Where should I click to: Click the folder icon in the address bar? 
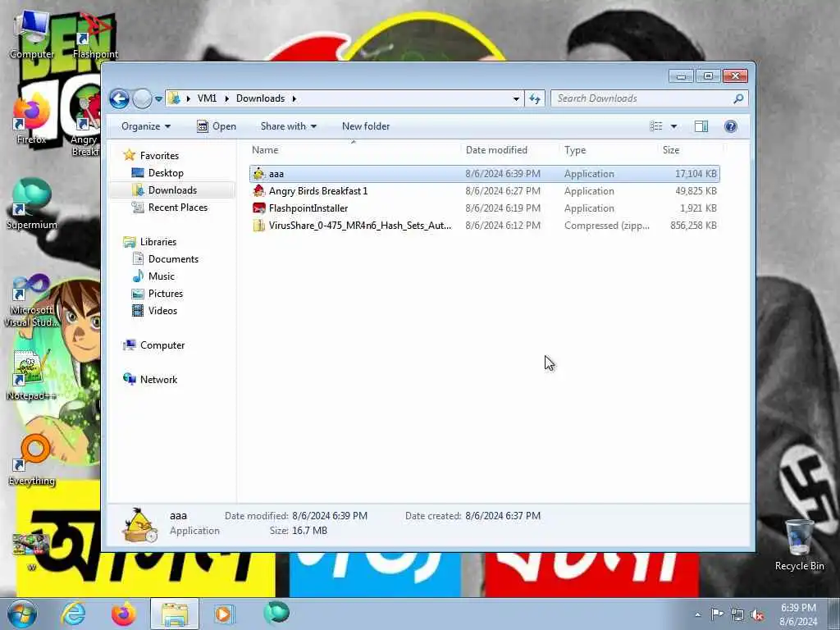pos(174,98)
